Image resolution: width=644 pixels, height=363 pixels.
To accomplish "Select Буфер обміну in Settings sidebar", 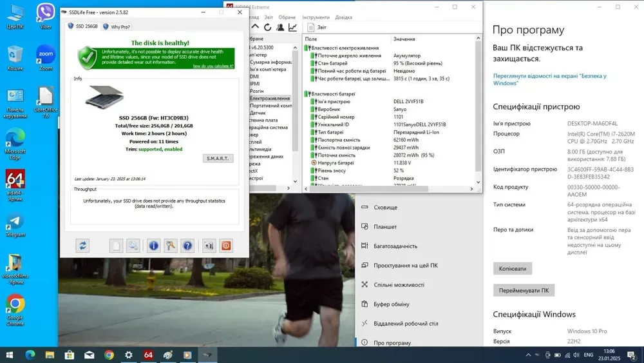I will click(x=391, y=304).
